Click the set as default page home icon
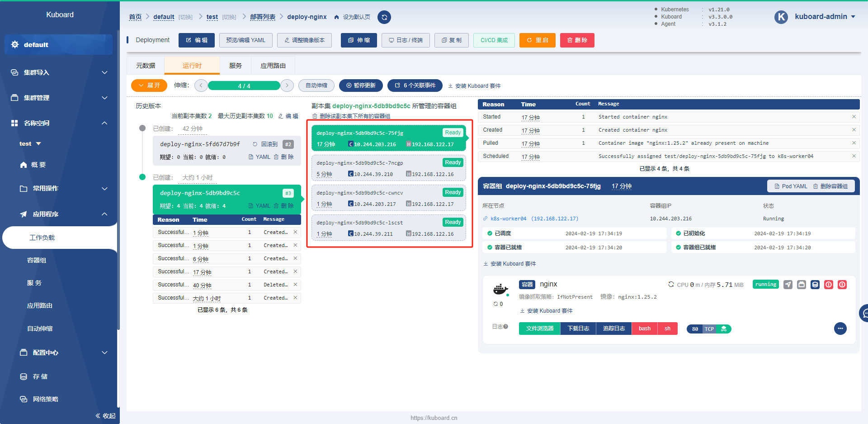 point(336,17)
